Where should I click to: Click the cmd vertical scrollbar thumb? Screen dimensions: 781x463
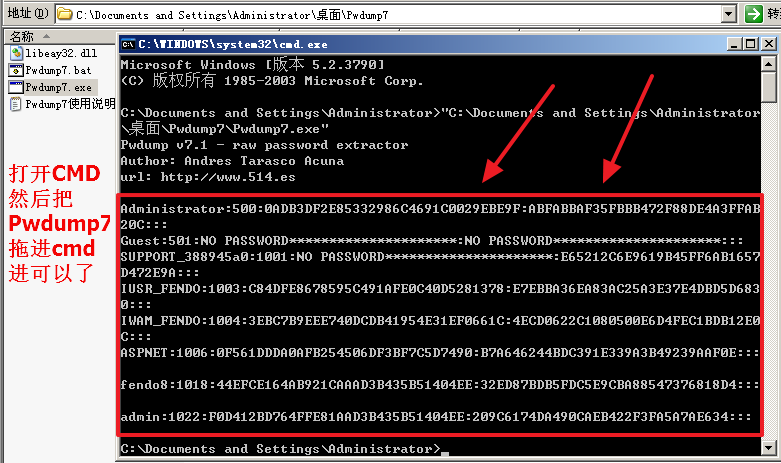(x=769, y=87)
